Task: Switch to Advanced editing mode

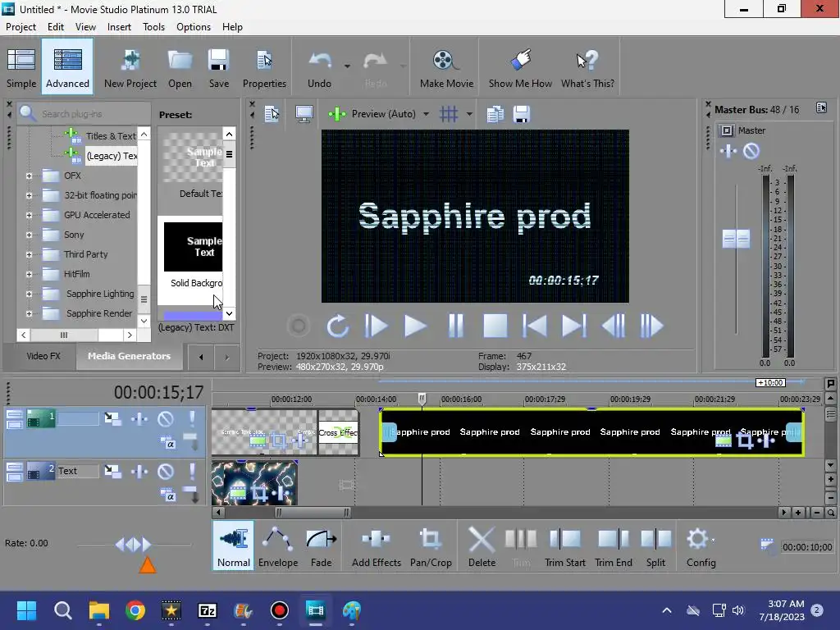Action: point(67,67)
